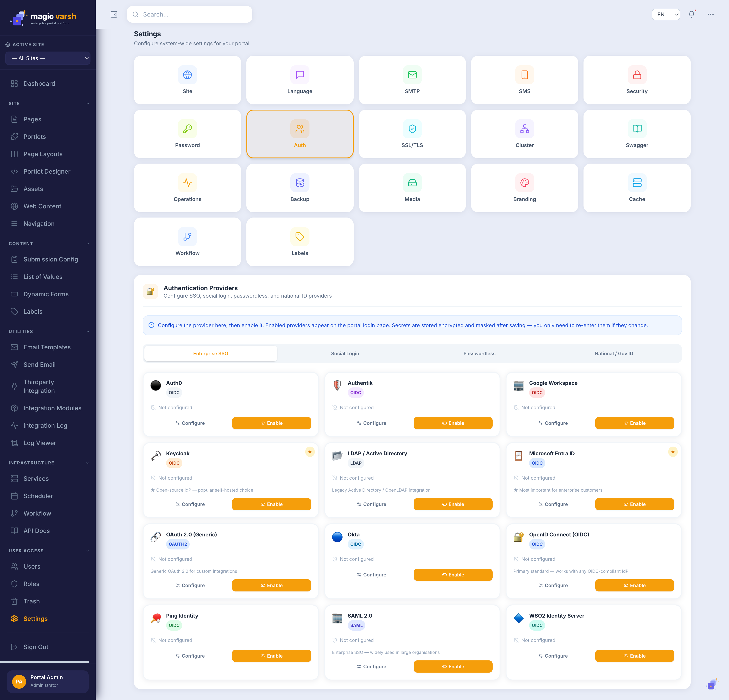Open the Swagger book tile
The image size is (729, 700).
637,134
